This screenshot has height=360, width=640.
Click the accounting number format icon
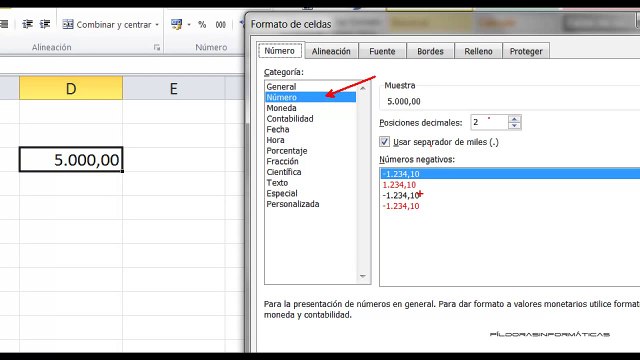coord(177,24)
